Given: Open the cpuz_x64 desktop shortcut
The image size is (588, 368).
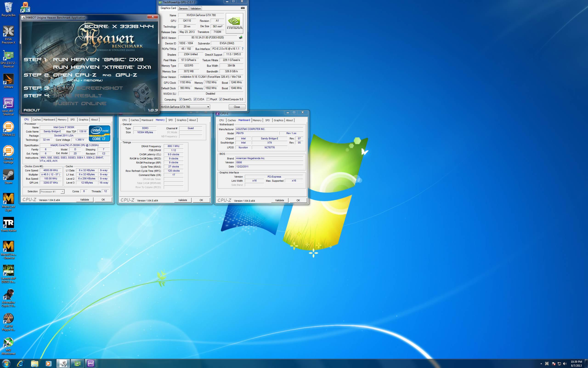Looking at the screenshot, I should pos(8,106).
